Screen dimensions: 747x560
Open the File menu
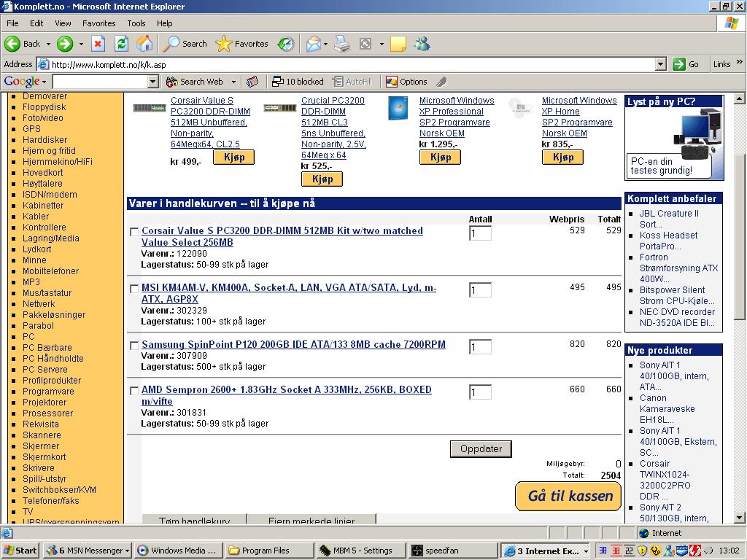[x=12, y=23]
